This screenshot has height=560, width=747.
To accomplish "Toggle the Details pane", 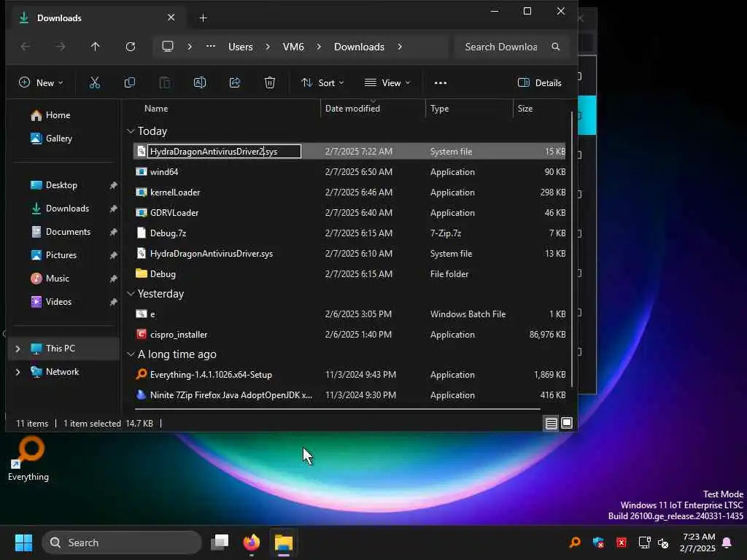I will point(539,83).
